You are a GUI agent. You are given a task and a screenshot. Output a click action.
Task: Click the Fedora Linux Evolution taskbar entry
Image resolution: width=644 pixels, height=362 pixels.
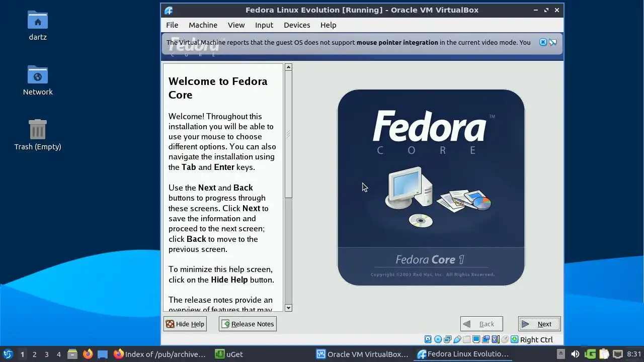pos(463,354)
